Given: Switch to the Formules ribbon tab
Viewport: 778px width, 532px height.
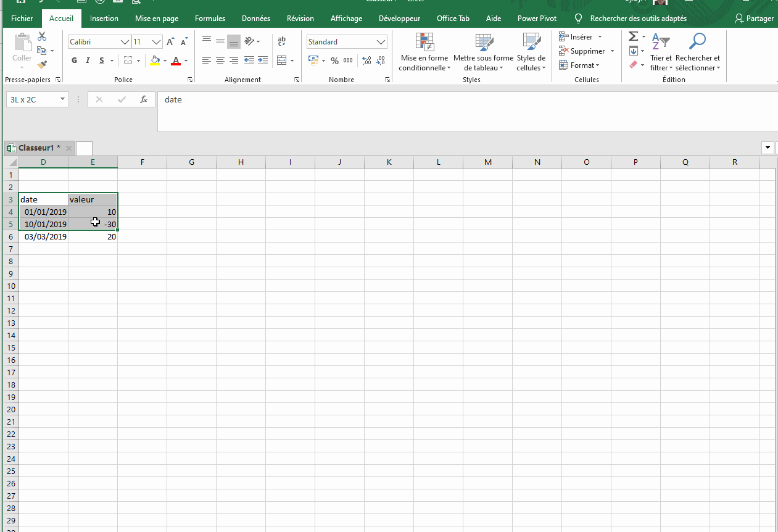Looking at the screenshot, I should (x=210, y=19).
